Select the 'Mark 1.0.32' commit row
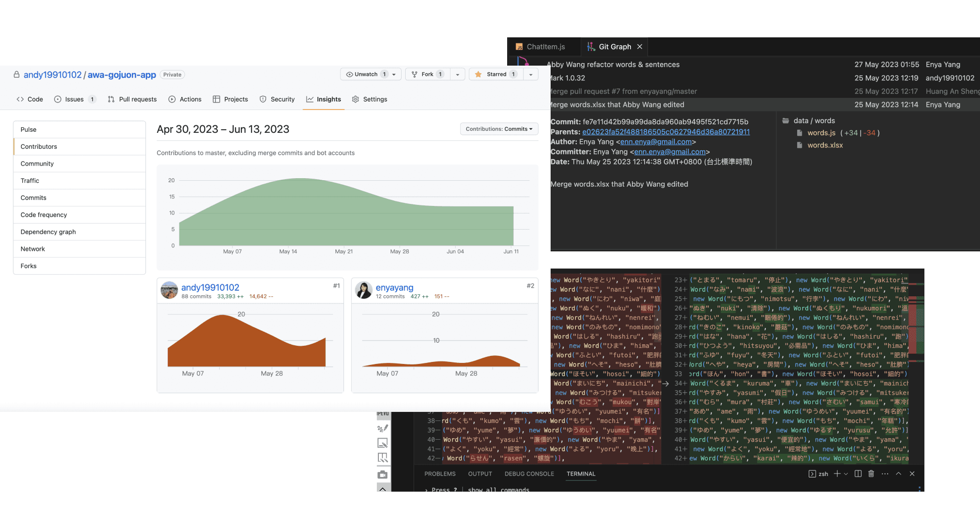Image resolution: width=980 pixels, height=529 pixels. pos(764,78)
